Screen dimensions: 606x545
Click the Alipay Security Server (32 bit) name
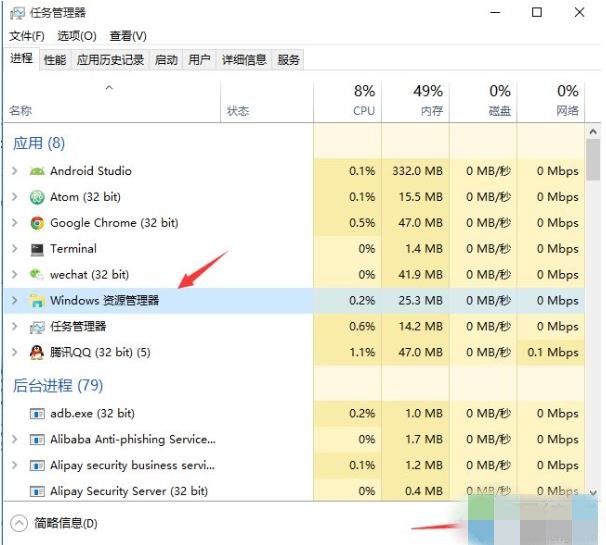129,491
